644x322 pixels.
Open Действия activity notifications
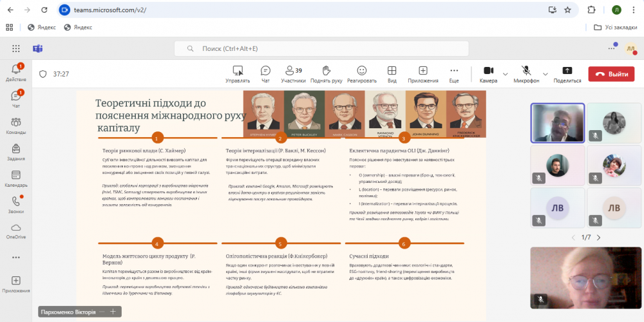point(15,73)
